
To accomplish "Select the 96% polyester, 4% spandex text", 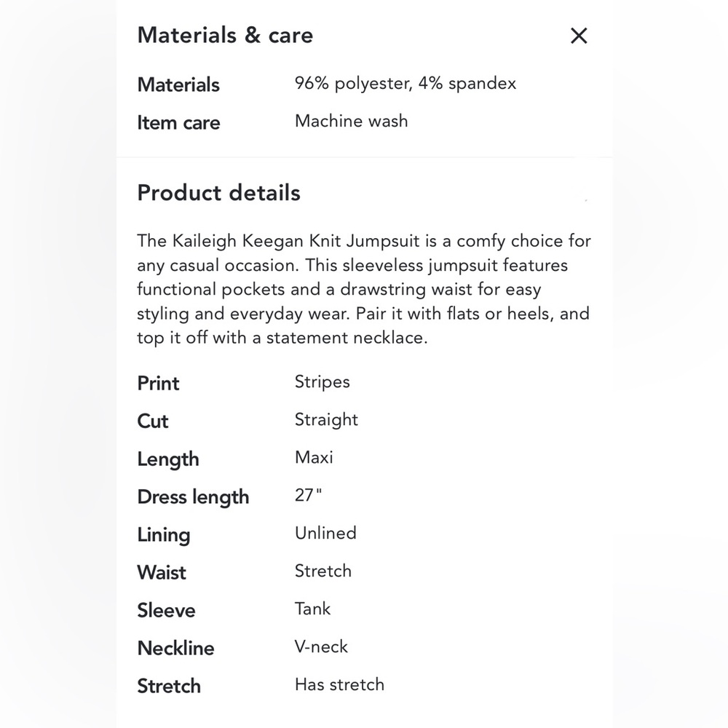I will pyautogui.click(x=405, y=83).
